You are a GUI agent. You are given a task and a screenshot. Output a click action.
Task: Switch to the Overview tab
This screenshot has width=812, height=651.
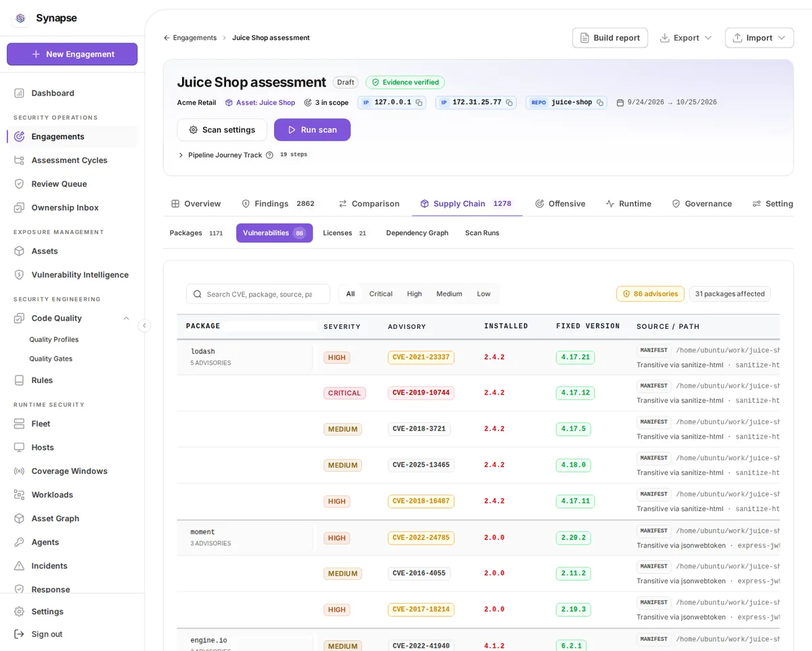click(196, 204)
